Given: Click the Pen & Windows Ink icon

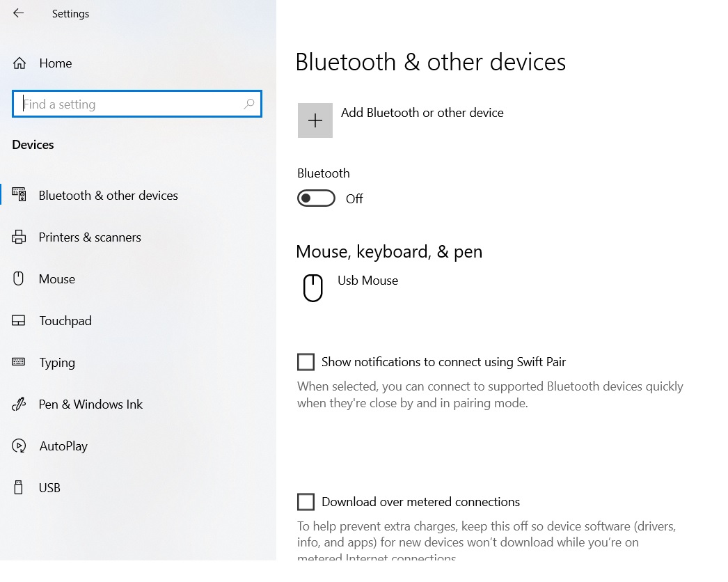Looking at the screenshot, I should pyautogui.click(x=19, y=404).
